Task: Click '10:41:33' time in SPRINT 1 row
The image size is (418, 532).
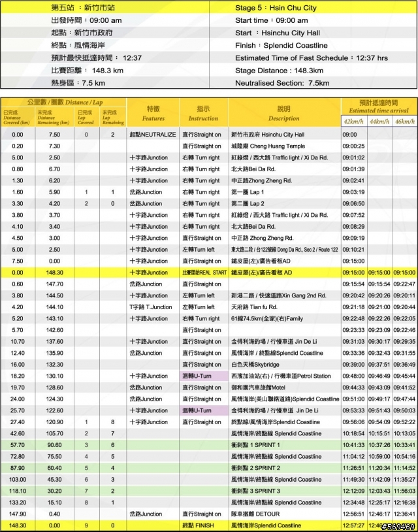Action: click(x=353, y=445)
